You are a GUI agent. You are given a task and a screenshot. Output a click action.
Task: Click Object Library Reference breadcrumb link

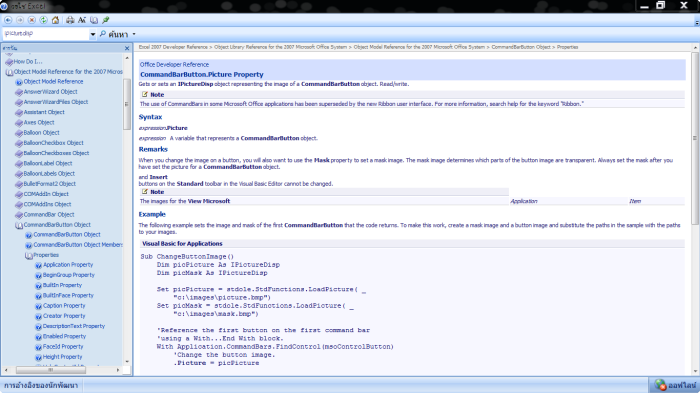(280, 47)
